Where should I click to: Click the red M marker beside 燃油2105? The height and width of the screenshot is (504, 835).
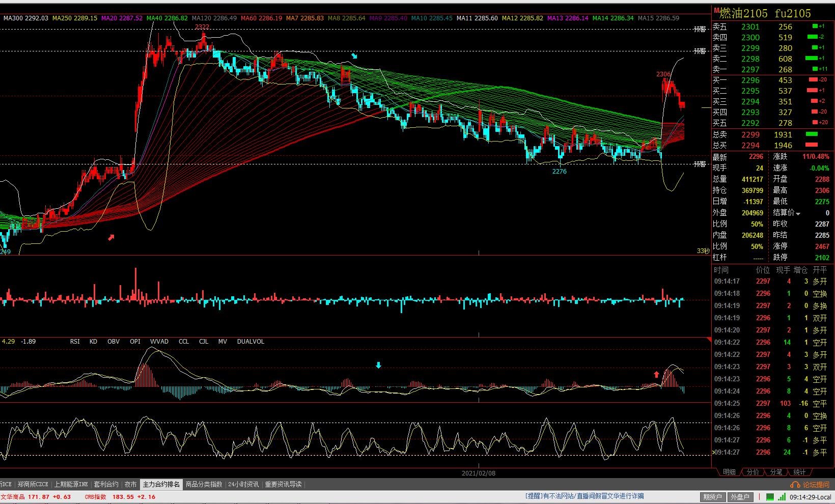(x=716, y=10)
